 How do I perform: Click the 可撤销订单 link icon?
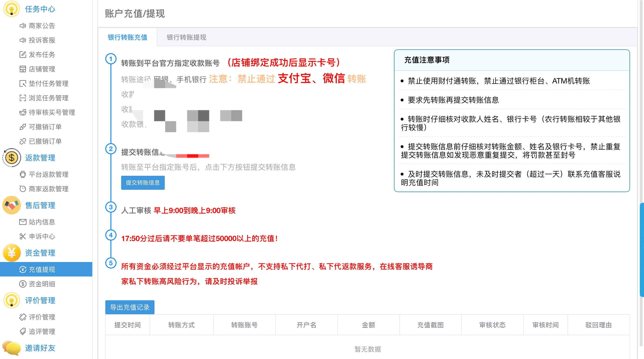pyautogui.click(x=23, y=127)
